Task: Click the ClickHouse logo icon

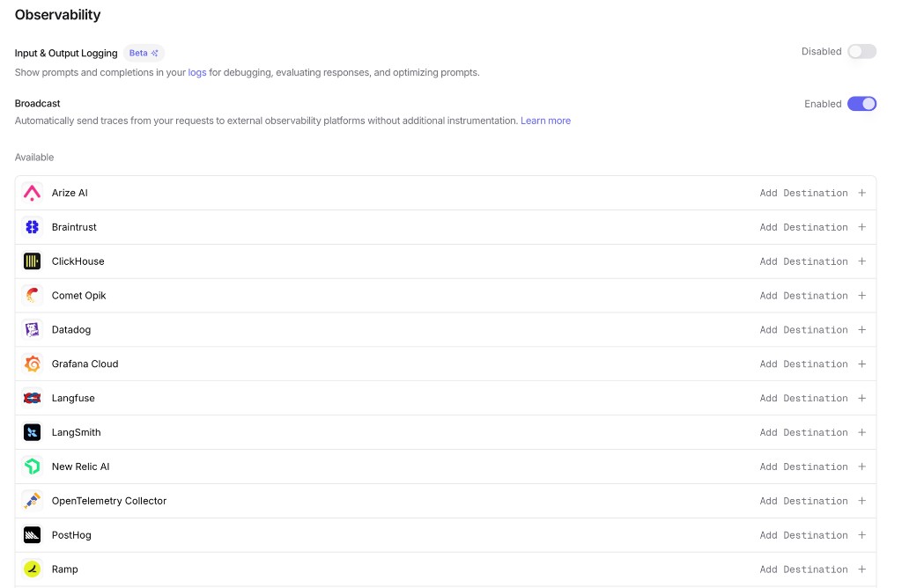Action: tap(33, 261)
